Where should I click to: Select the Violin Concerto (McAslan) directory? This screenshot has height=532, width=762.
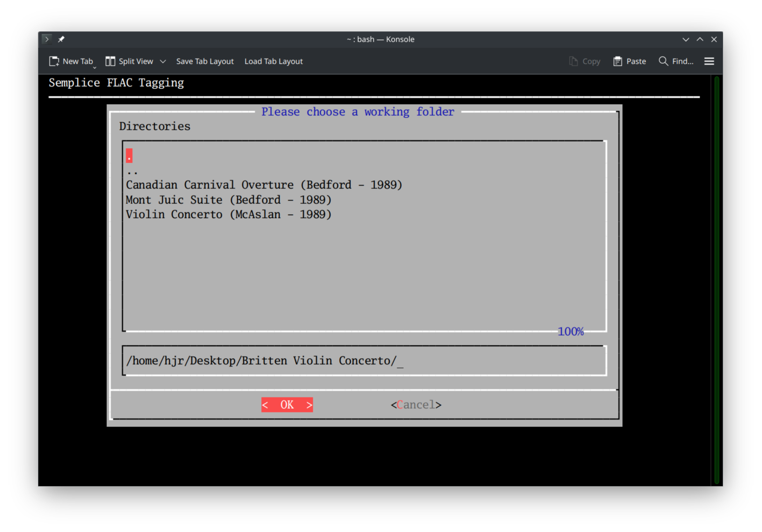click(x=228, y=214)
